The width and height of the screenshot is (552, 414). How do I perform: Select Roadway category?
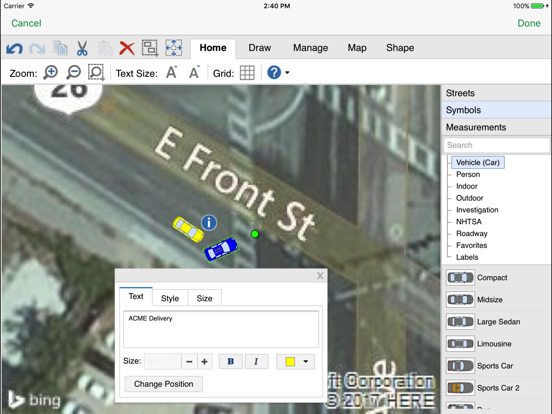tap(472, 233)
